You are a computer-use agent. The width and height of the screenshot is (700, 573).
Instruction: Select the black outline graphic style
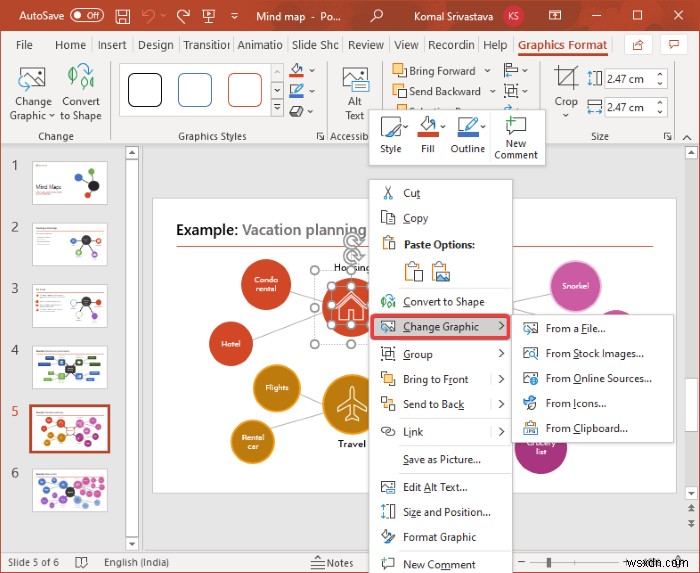(x=145, y=90)
